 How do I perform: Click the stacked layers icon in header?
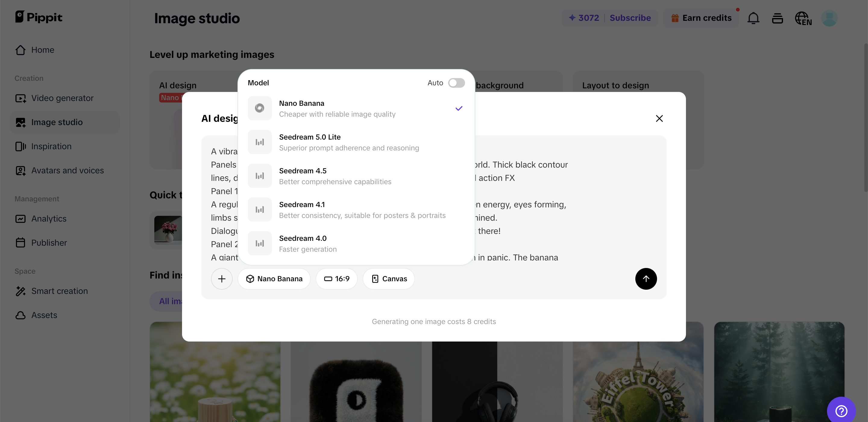point(777,18)
